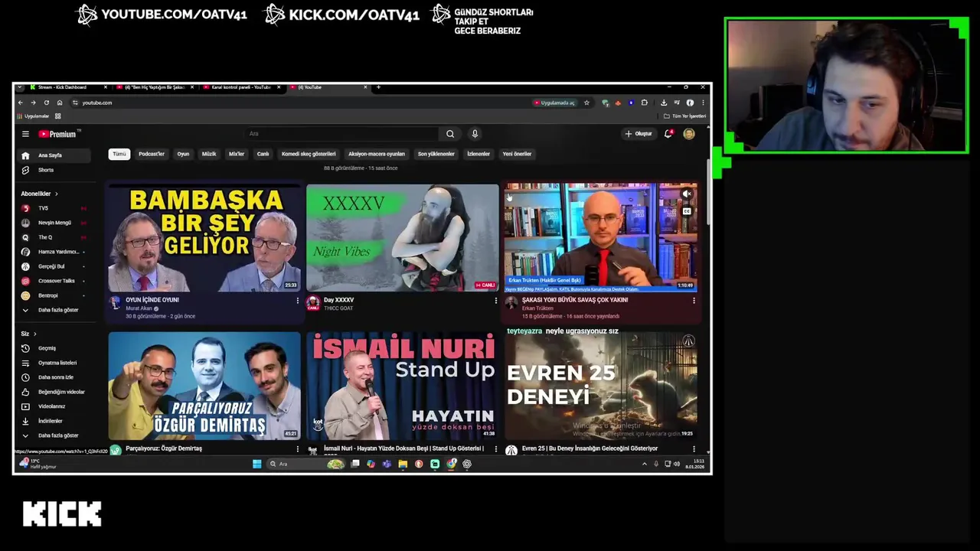The height and width of the screenshot is (551, 980).
Task: Open Tüm Yer İşaretleri bookmarks folder
Action: point(684,116)
